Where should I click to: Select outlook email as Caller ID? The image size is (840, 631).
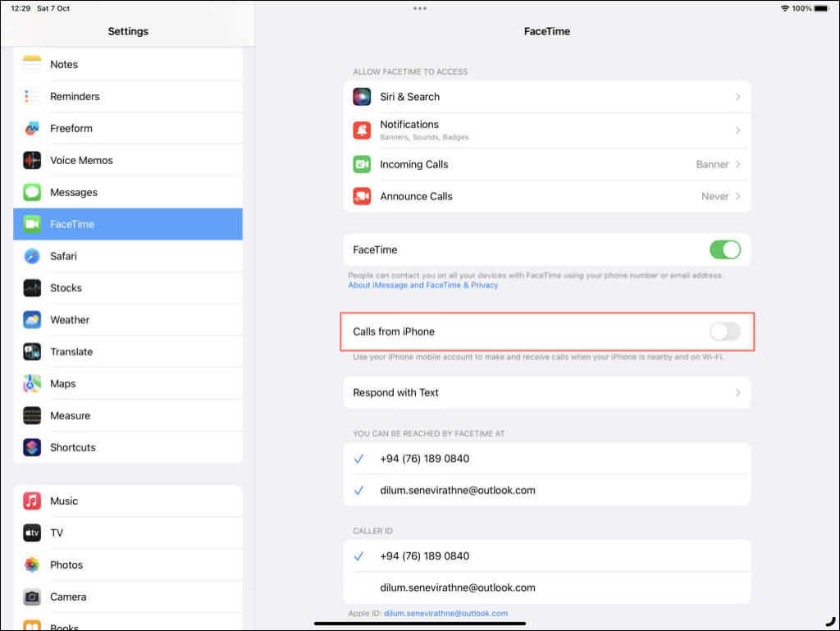(547, 588)
